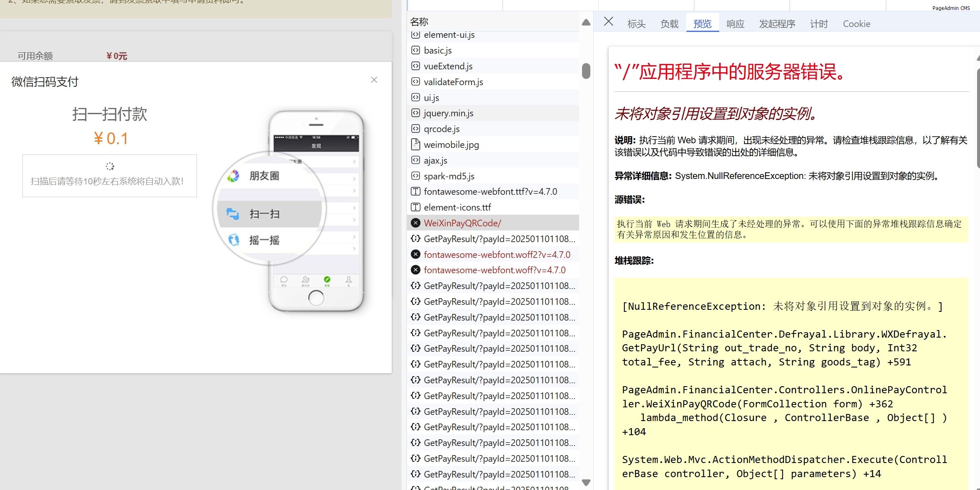
Task: Click the 可用余额 ¥0元 balance value
Action: pyautogui.click(x=117, y=56)
